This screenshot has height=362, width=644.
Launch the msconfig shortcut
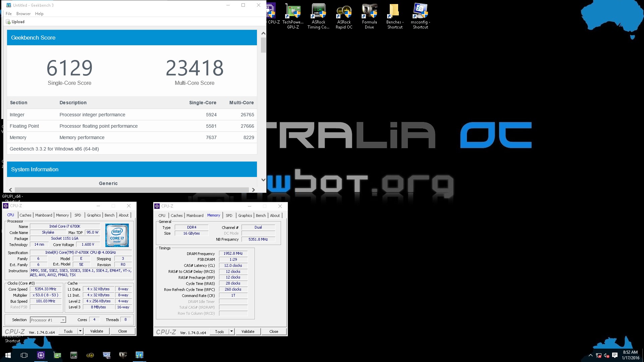coord(420,16)
